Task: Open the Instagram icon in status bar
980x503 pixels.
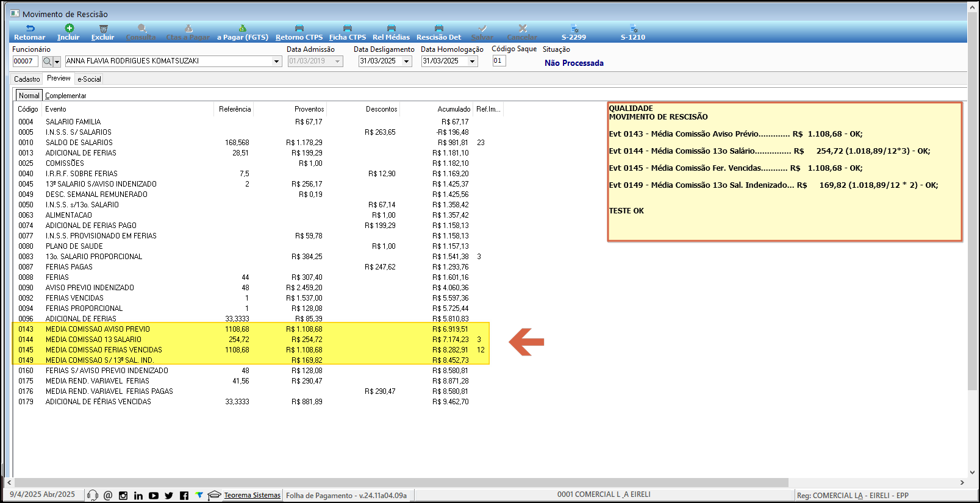Action: tap(123, 496)
